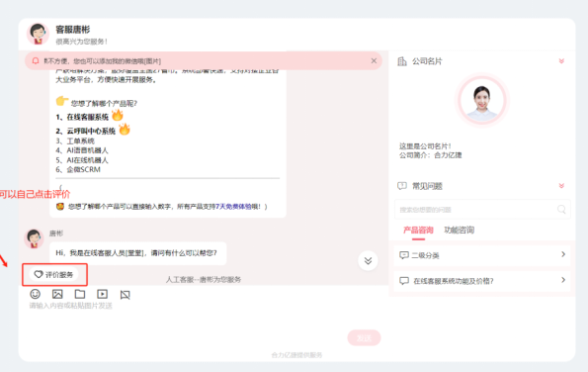
Task: Click the company card portrait photo
Action: [482, 100]
